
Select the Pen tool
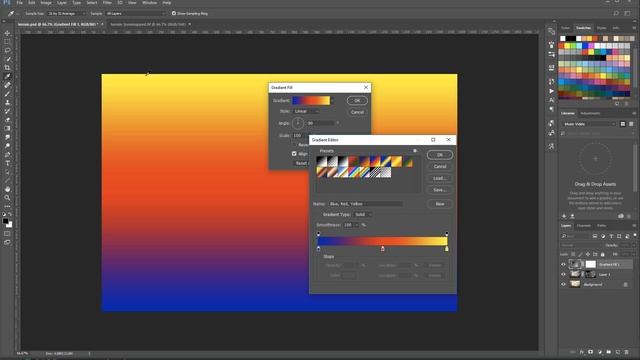coord(7,155)
